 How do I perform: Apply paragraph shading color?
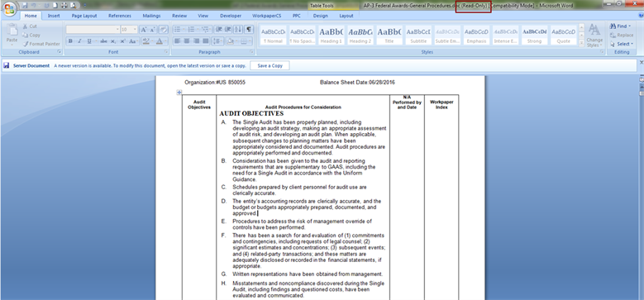click(x=231, y=41)
